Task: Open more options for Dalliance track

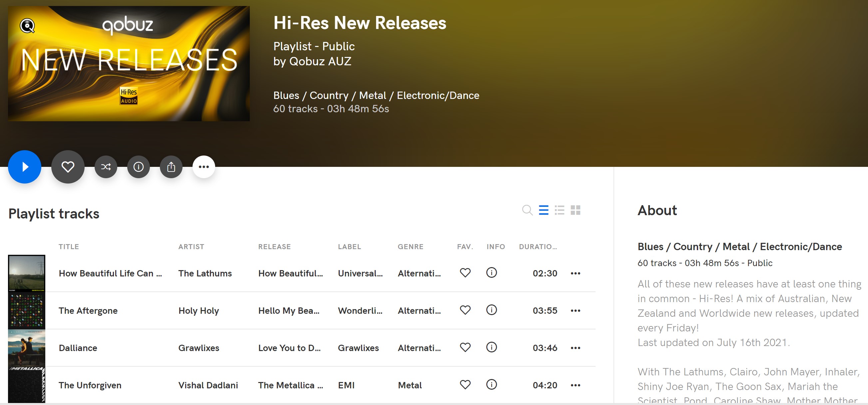Action: tap(576, 348)
